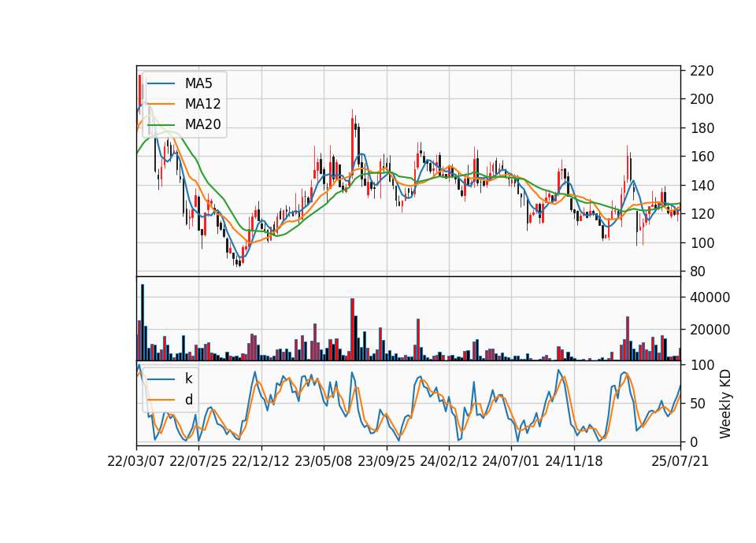Select the 22/12/12 date label
756x543 pixels.
click(261, 461)
